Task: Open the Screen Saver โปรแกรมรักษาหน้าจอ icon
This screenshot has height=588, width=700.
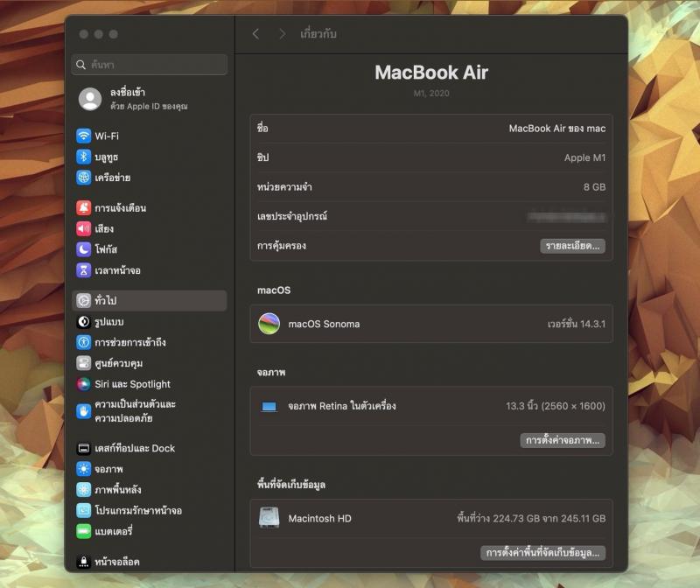Action: (x=83, y=510)
